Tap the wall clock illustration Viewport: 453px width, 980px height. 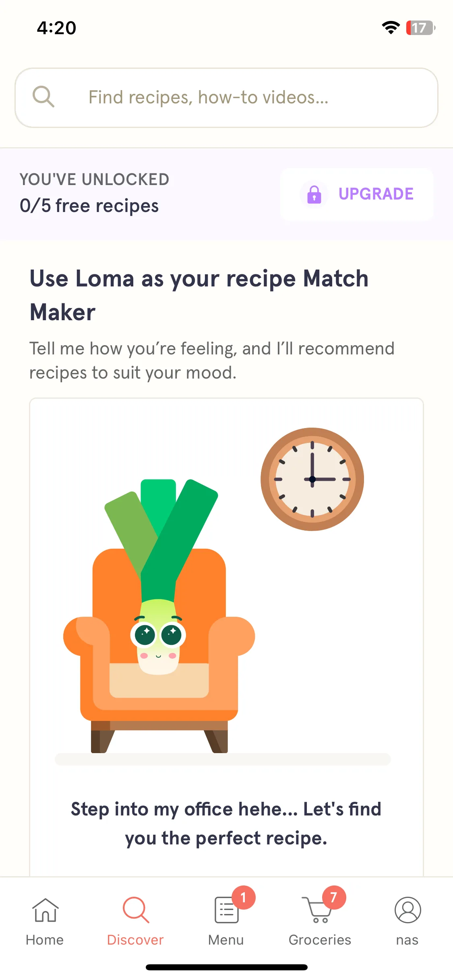[312, 479]
